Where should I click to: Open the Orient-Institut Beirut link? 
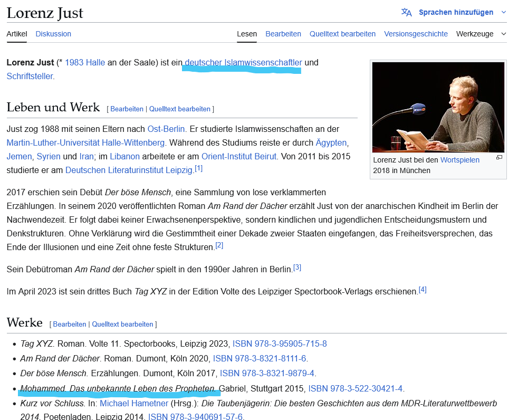click(x=239, y=156)
